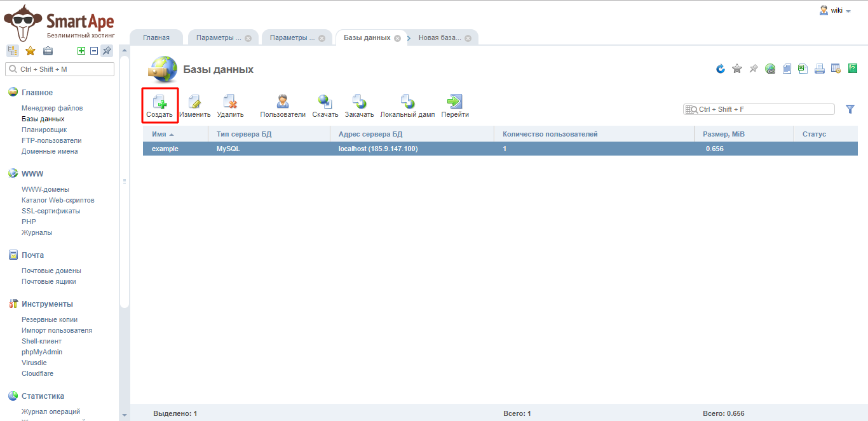The width and height of the screenshot is (868, 421).
Task: Open phpMyAdmin in the sidebar
Action: [42, 352]
